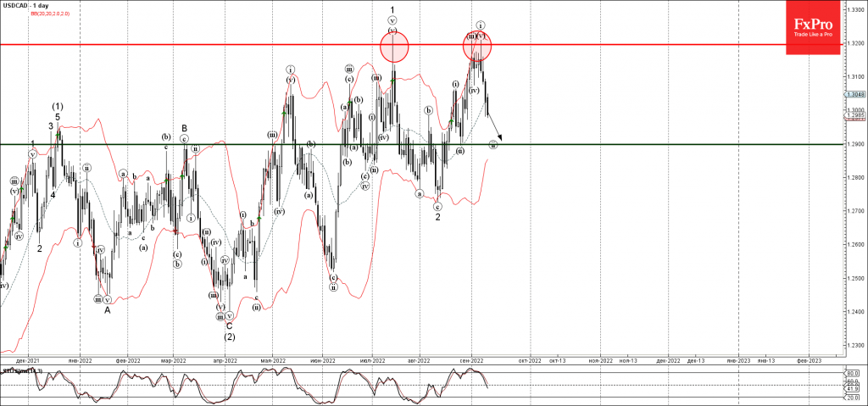The image size is (868, 406).
Task: Click the circled ii target wave label
Action: [x=493, y=144]
